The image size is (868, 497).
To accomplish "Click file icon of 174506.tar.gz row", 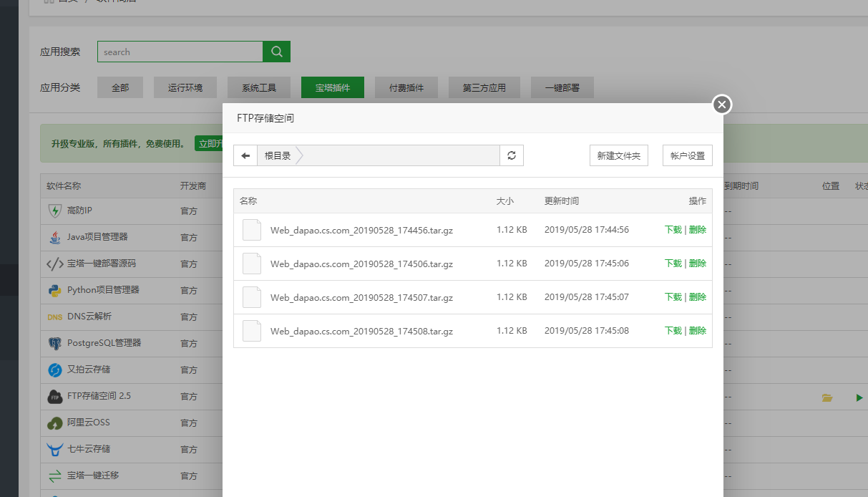I will click(252, 264).
